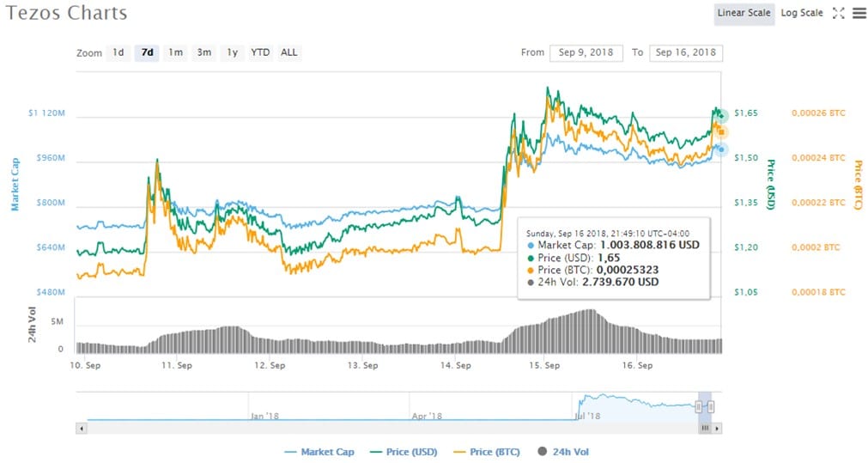Click the vertical 'Market Cap' axis title

point(15,185)
